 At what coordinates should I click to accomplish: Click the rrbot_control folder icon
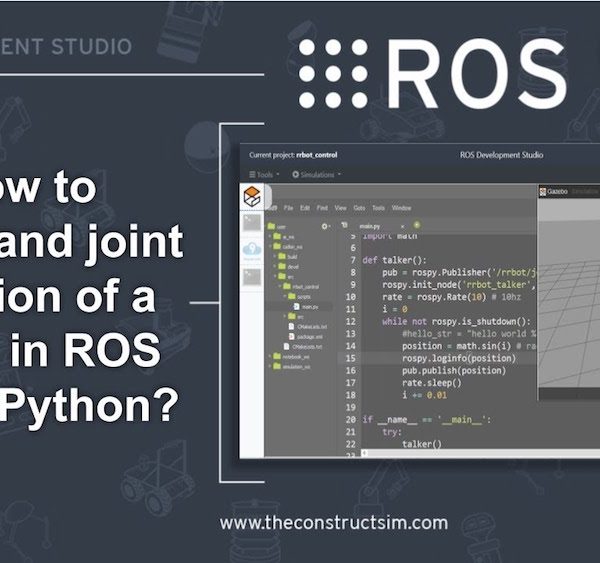pyautogui.click(x=287, y=286)
